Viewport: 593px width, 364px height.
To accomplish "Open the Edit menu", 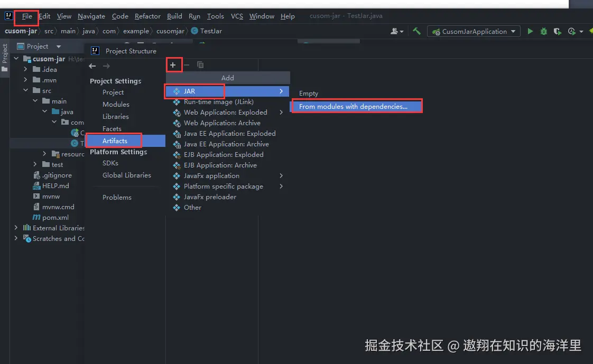I will coord(44,16).
